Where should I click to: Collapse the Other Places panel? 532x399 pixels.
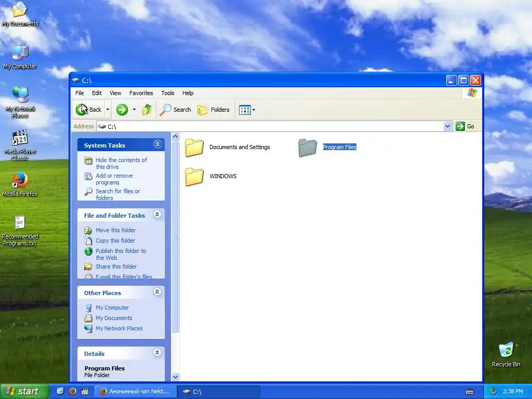point(157,292)
